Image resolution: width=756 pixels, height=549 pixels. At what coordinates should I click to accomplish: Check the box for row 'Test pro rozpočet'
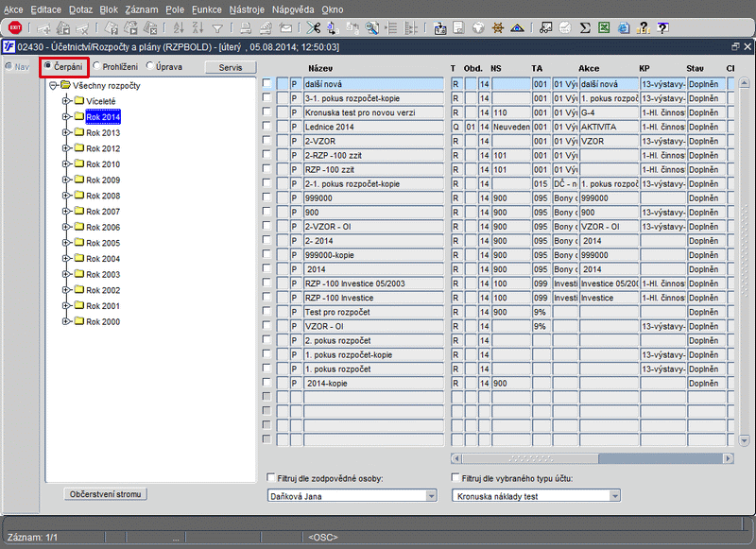tap(266, 311)
